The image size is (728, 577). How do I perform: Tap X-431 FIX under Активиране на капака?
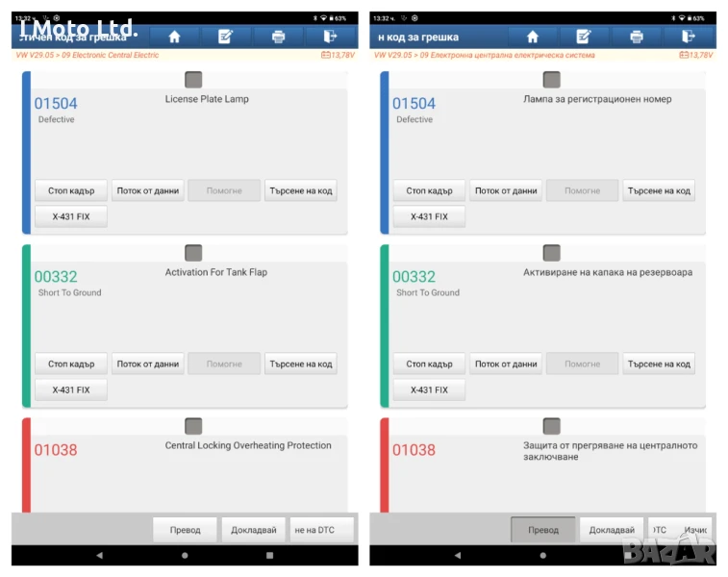tap(429, 389)
